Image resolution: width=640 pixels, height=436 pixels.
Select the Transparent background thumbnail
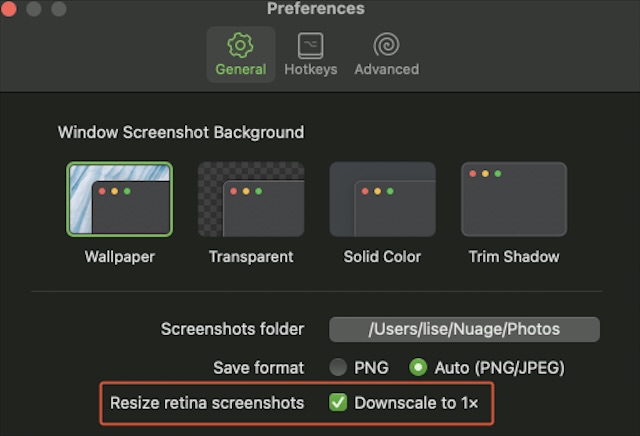point(251,199)
